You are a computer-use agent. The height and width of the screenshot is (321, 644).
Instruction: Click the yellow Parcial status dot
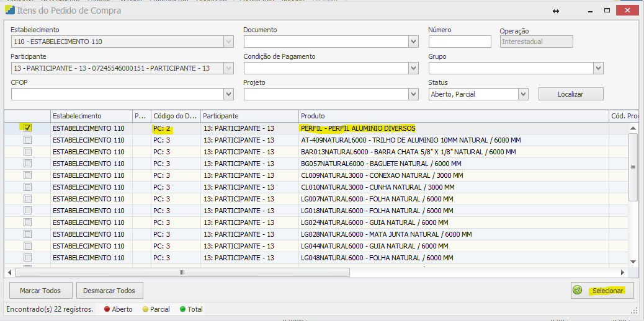(145, 309)
